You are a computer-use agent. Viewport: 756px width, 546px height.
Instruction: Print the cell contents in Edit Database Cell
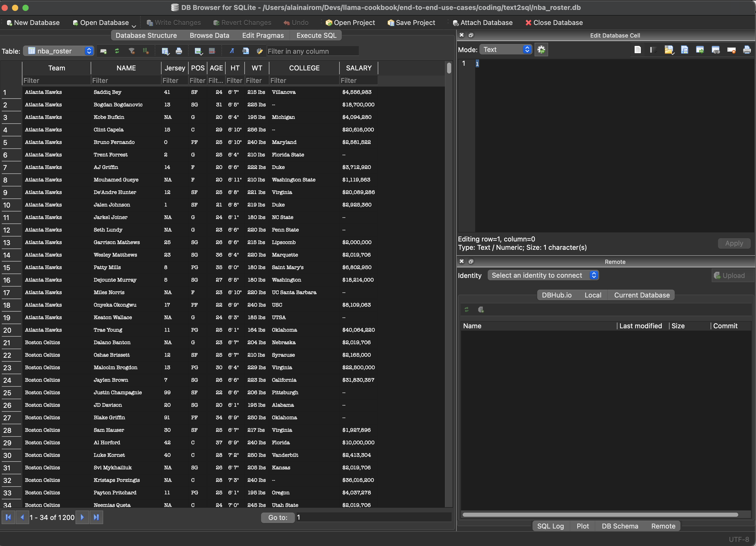(x=747, y=50)
